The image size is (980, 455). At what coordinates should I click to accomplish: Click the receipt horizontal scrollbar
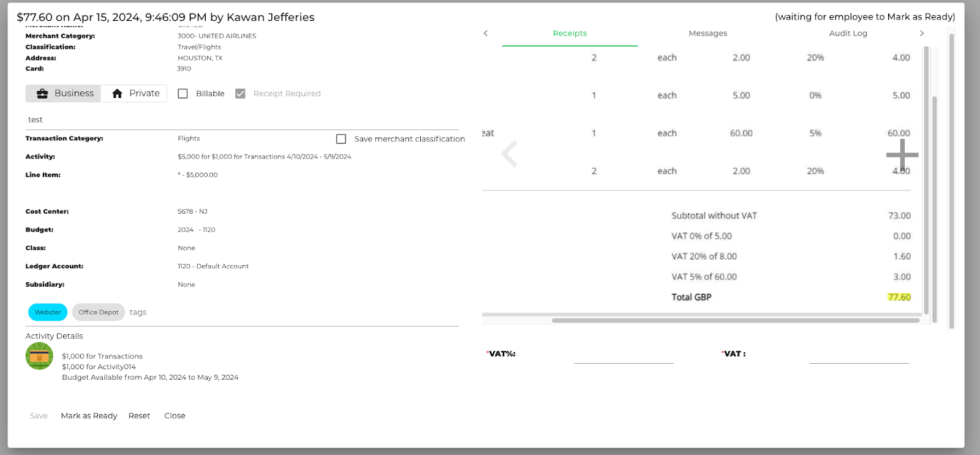point(735,320)
